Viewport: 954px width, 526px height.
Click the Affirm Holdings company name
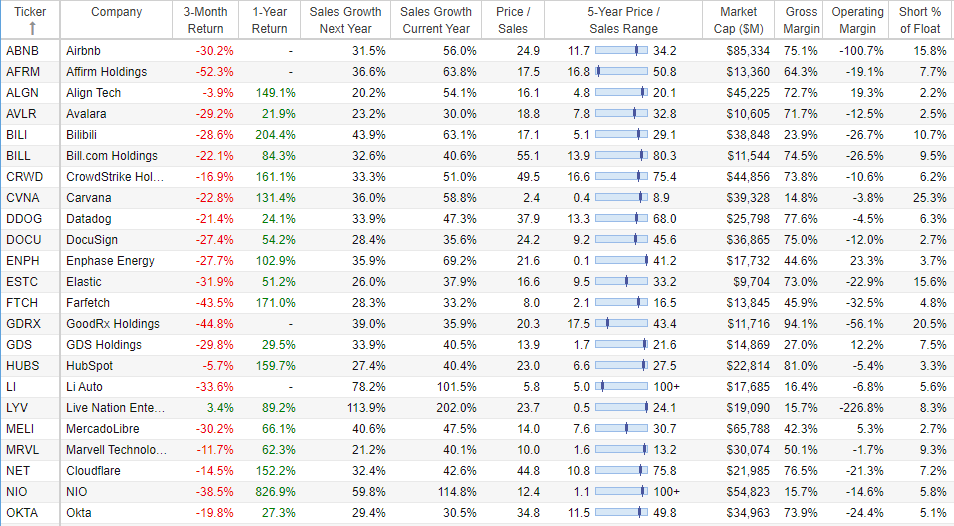106,72
